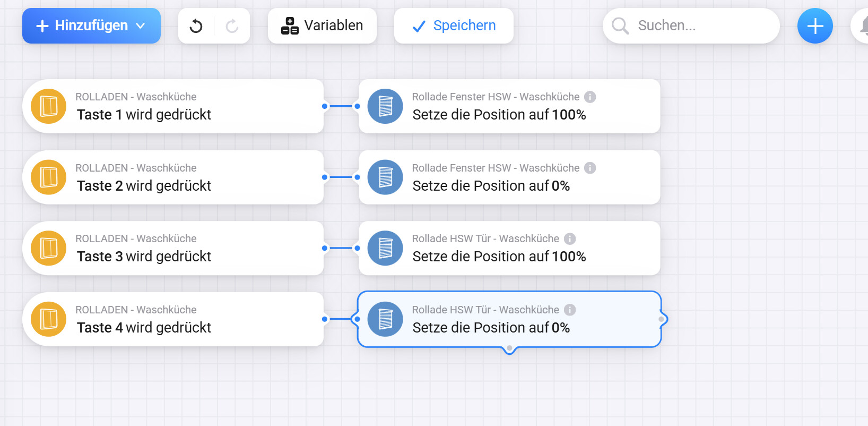
Task: Click the redo arrow icon
Action: [232, 26]
